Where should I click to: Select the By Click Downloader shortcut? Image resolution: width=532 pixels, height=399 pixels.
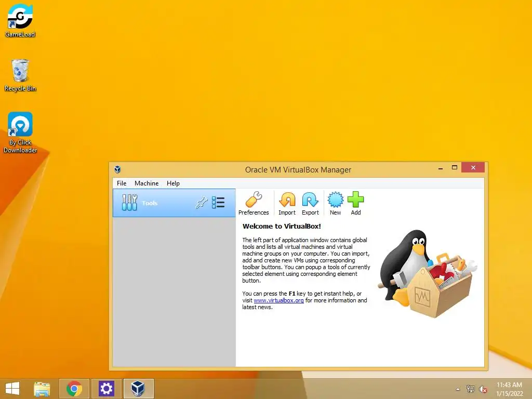pos(20,132)
